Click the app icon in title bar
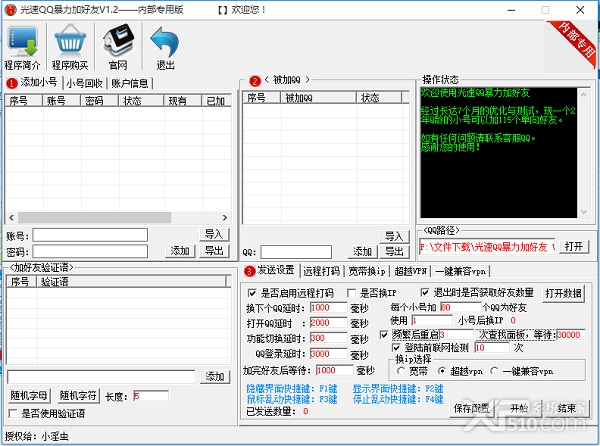This screenshot has width=600, height=446. pyautogui.click(x=11, y=10)
